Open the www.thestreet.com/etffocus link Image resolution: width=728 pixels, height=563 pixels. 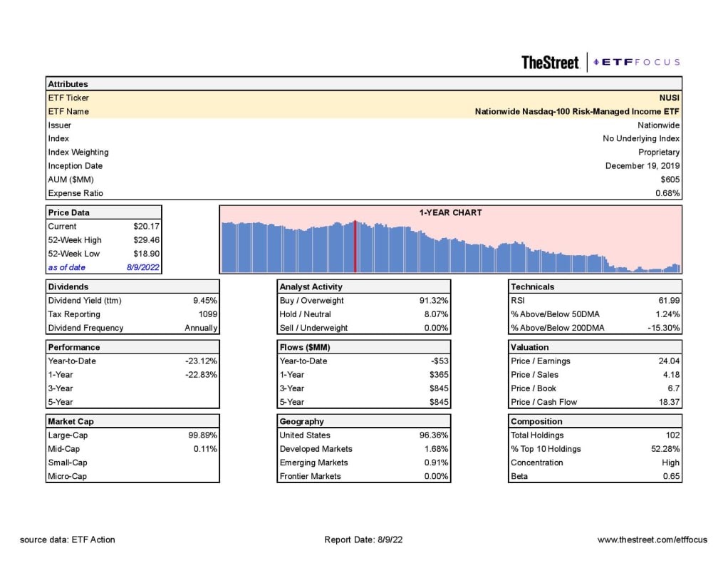tap(652, 539)
